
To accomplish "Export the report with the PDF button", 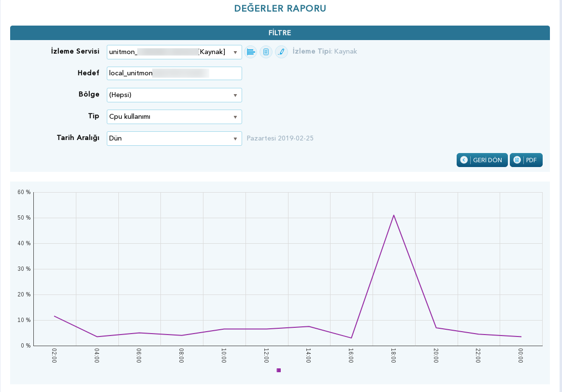I will coord(526,160).
